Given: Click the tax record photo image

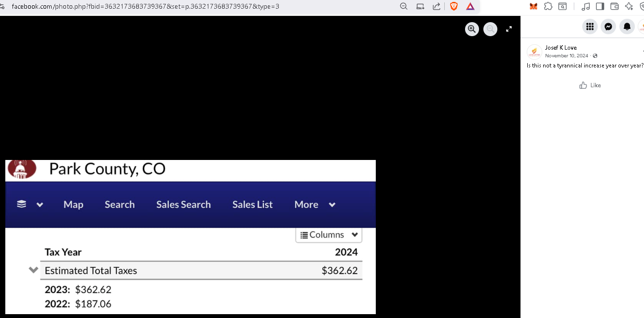Looking at the screenshot, I should [191, 237].
